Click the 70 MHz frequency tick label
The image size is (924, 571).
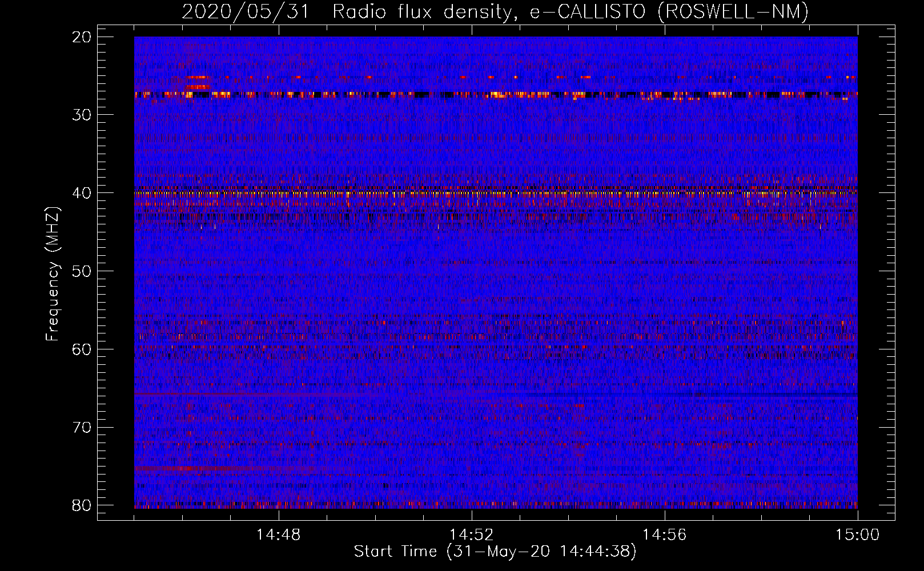tap(82, 427)
